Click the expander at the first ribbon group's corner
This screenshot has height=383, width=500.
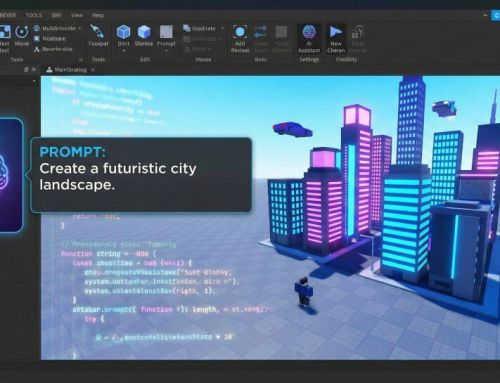(x=80, y=60)
